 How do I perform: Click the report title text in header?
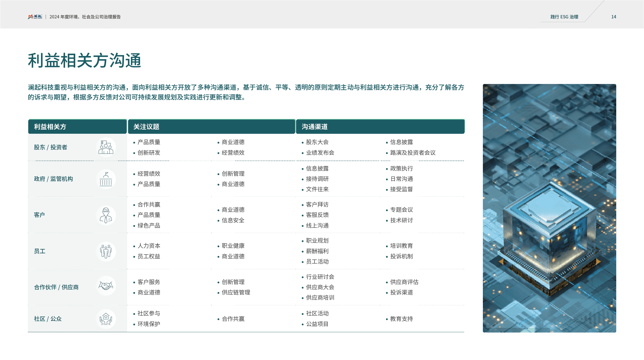point(85,17)
